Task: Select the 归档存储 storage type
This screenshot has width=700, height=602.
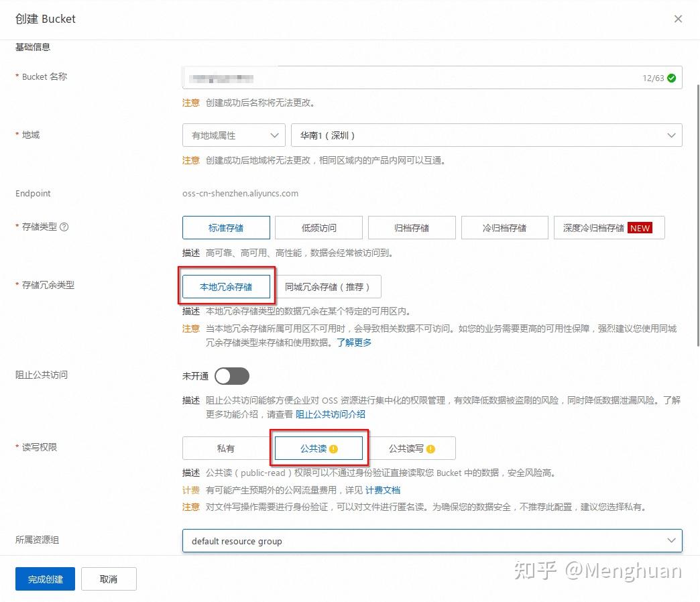Action: tap(411, 227)
